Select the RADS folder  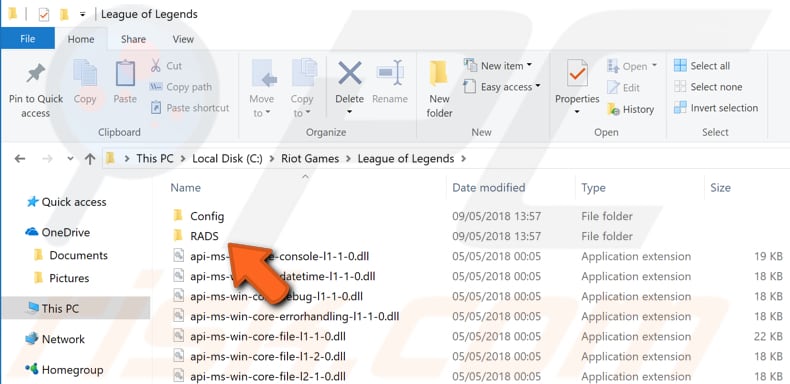(x=204, y=236)
